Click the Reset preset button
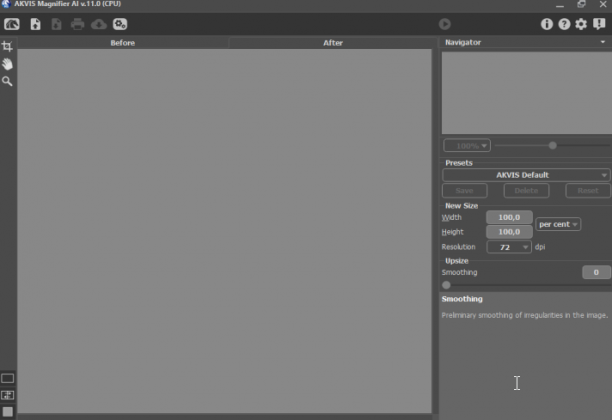This screenshot has height=420, width=612. pyautogui.click(x=588, y=191)
